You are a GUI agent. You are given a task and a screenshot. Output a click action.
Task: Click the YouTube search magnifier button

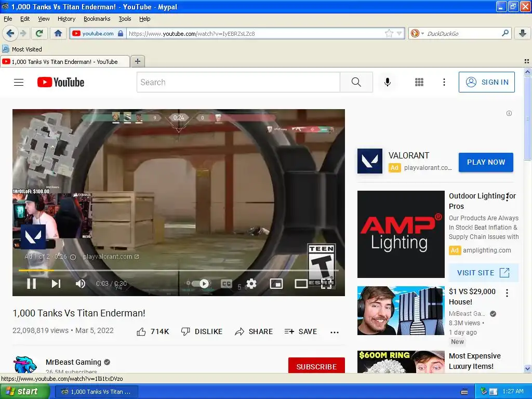pyautogui.click(x=356, y=82)
